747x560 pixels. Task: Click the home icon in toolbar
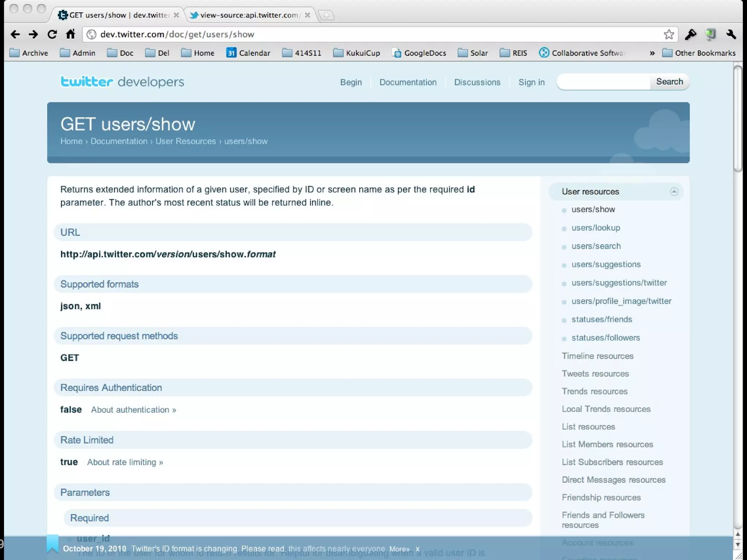tap(70, 34)
